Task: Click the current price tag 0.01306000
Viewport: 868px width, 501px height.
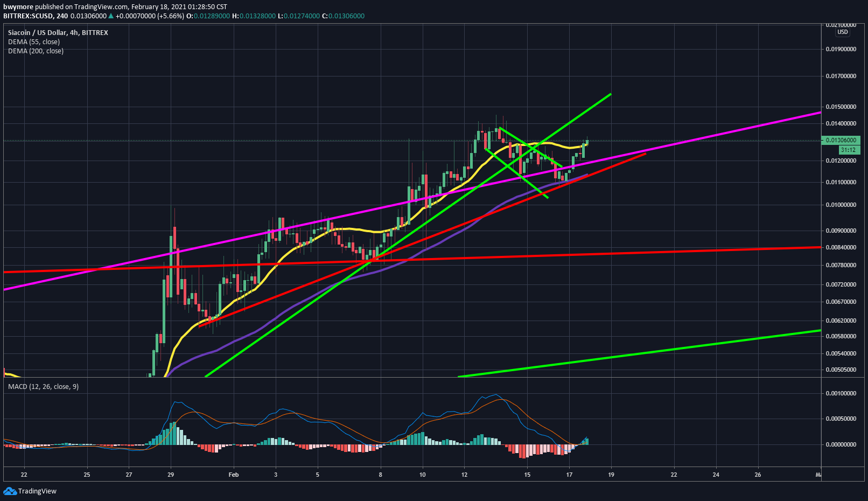Action: [841, 140]
